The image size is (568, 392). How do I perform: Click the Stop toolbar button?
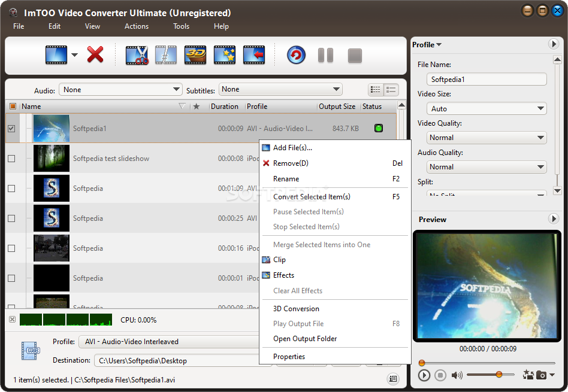point(355,56)
